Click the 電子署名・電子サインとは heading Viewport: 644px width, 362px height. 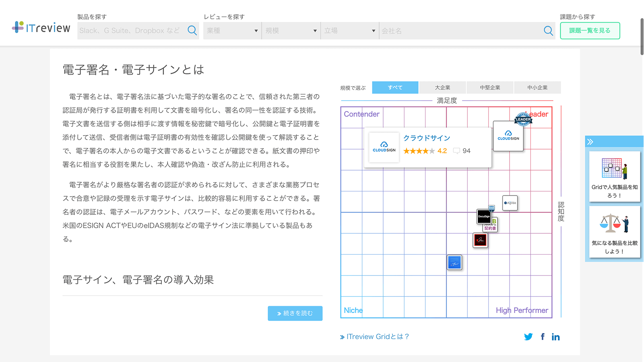[133, 70]
